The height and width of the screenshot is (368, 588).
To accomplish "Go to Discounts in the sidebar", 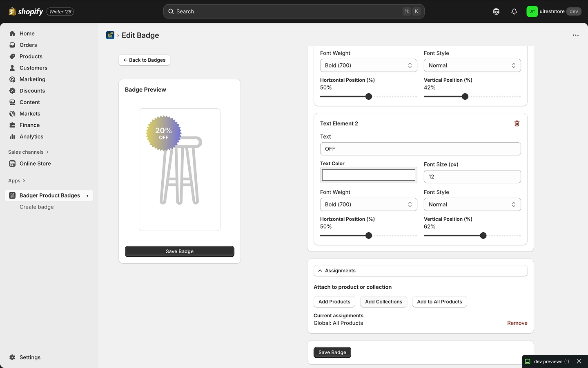I will click(32, 91).
